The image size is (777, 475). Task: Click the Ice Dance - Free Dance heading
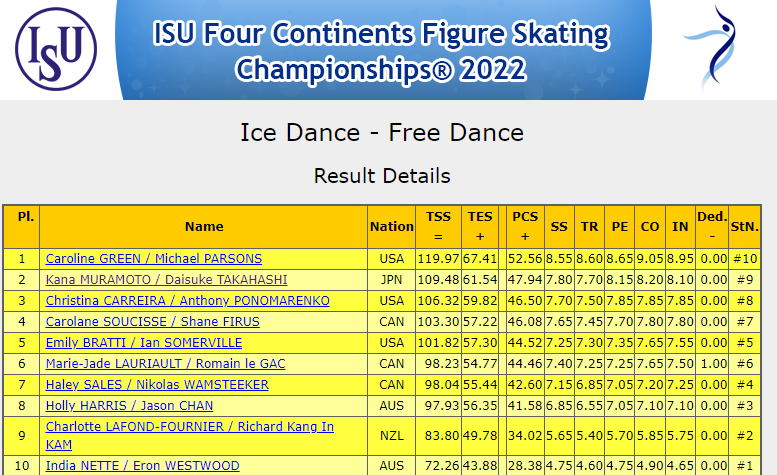tap(382, 133)
